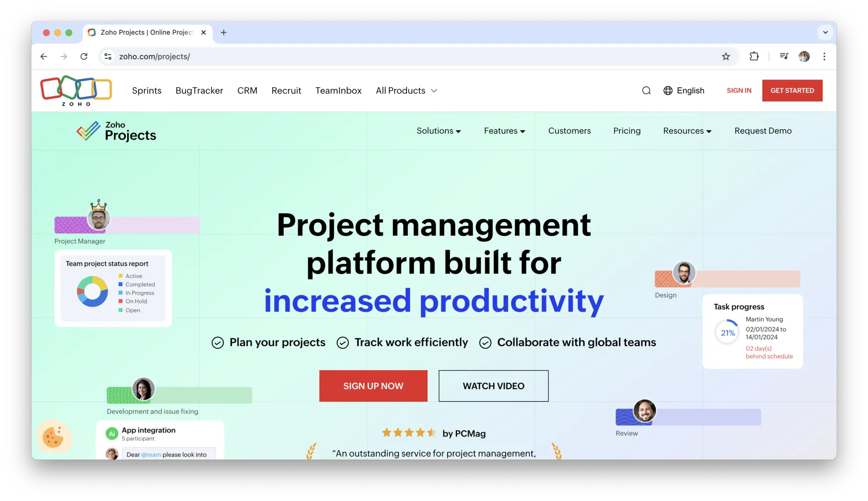868x501 pixels.
Task: Open the browser extensions puzzle icon
Action: point(754,57)
